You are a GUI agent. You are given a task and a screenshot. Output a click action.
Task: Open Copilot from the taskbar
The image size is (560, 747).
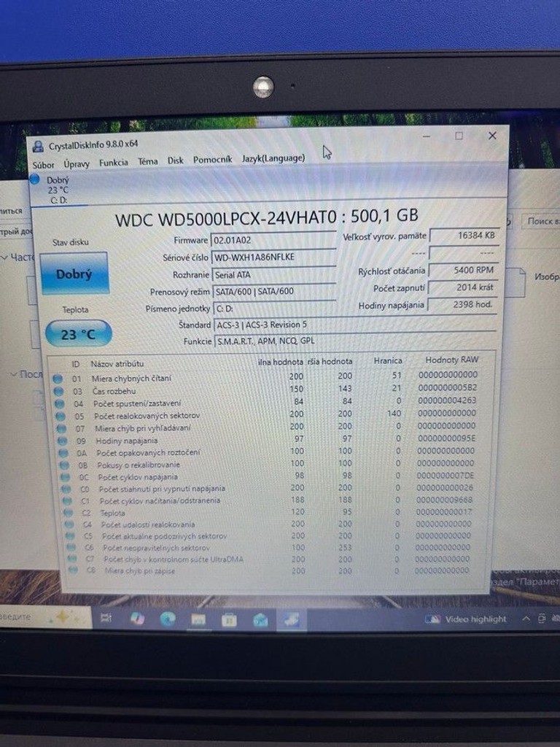coord(137,619)
